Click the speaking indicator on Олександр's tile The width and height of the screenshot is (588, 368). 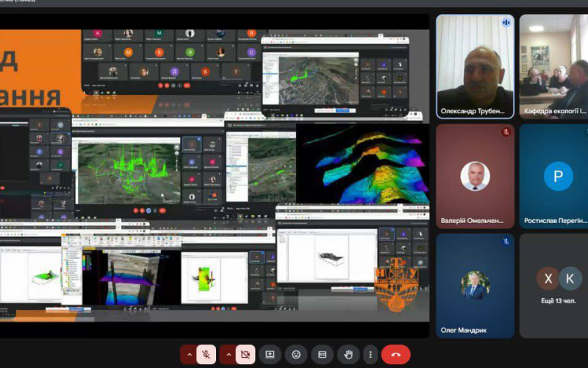point(506,23)
